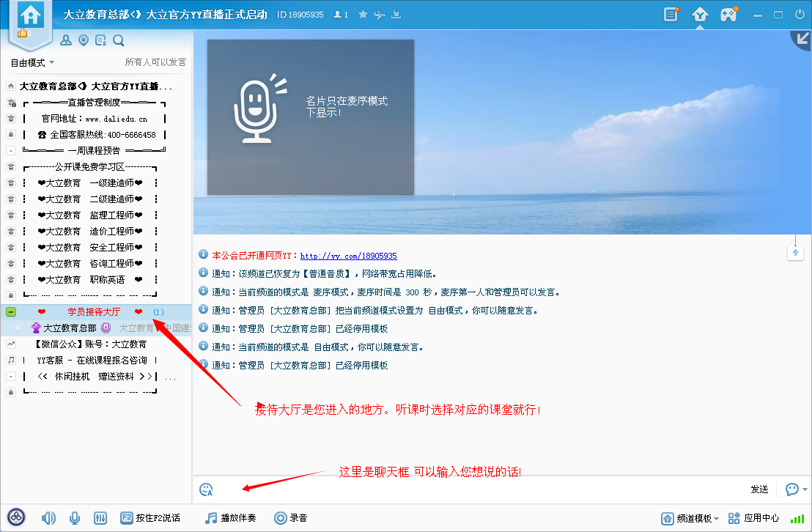Viewport: 812px width, 532px height.
Task: Click the 【普通音质】 restored notice line
Action: tap(324, 274)
